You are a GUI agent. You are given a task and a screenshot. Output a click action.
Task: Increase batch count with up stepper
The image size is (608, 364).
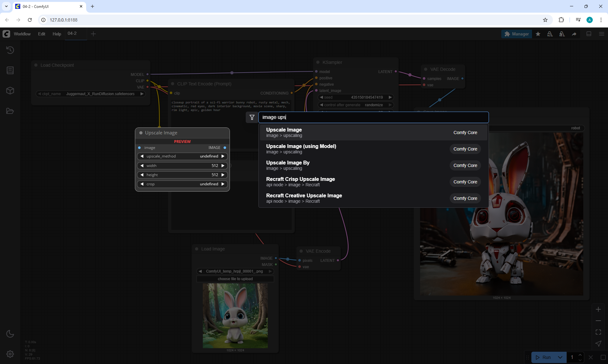[580, 355]
